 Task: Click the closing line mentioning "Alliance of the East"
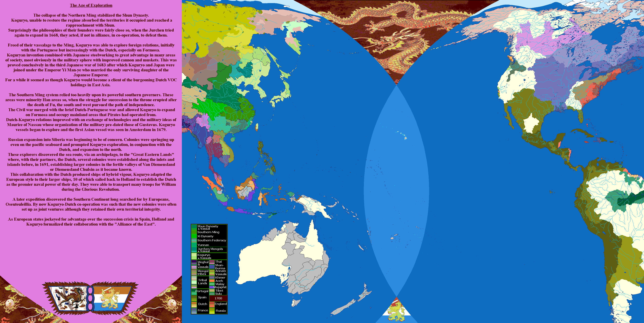pos(91,222)
